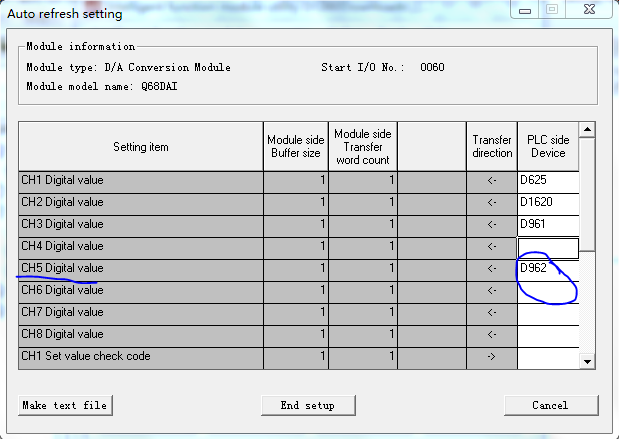The width and height of the screenshot is (619, 439).
Task: Click the Setting item column header
Action: click(140, 147)
